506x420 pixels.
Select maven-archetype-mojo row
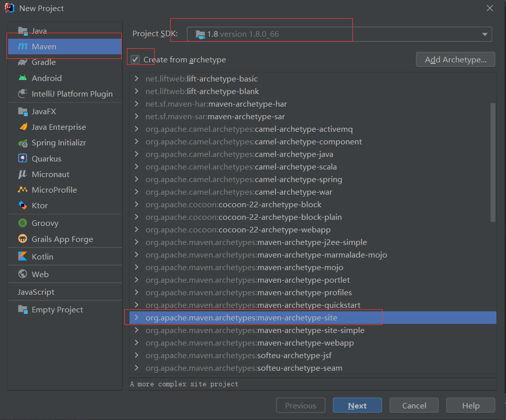pyautogui.click(x=313, y=267)
